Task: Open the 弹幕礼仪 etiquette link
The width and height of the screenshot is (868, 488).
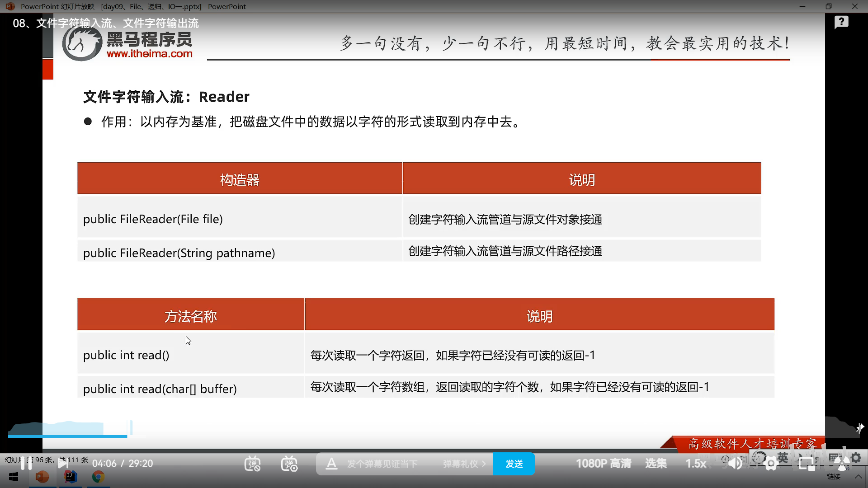Action: [x=464, y=464]
